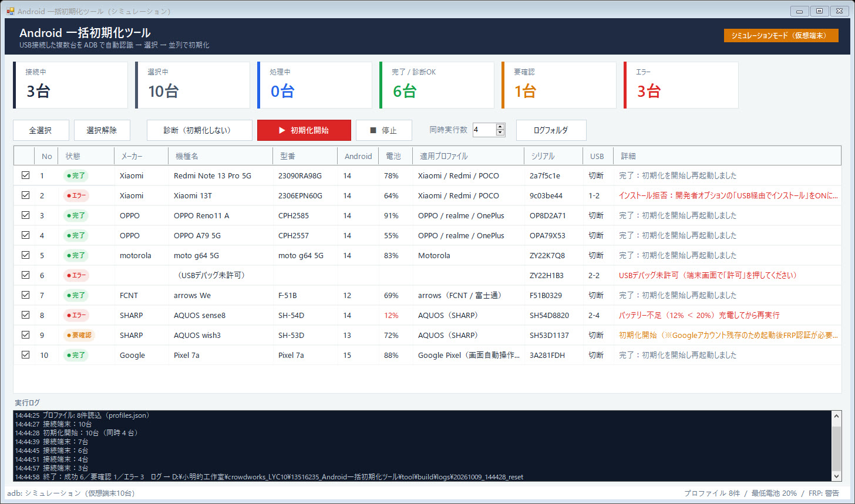Image resolution: width=855 pixels, height=504 pixels.
Task: Click the 適用プロファイル column header
Action: coord(469,156)
